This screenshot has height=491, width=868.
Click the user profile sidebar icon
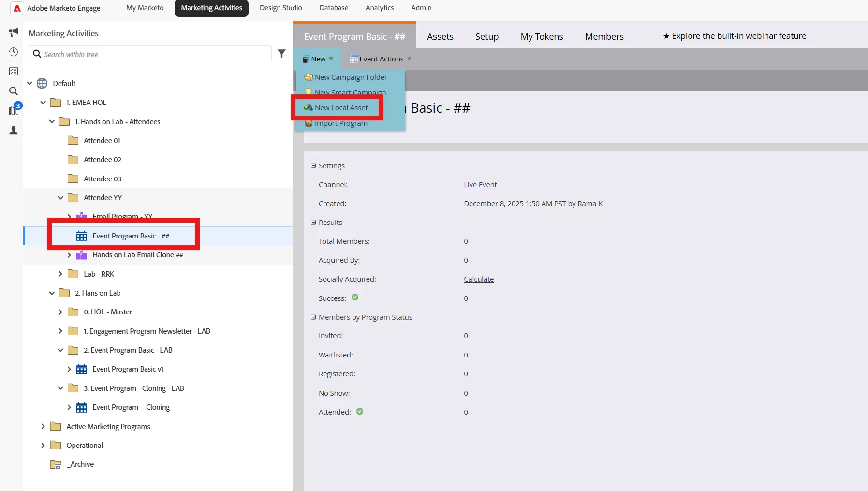tap(14, 130)
